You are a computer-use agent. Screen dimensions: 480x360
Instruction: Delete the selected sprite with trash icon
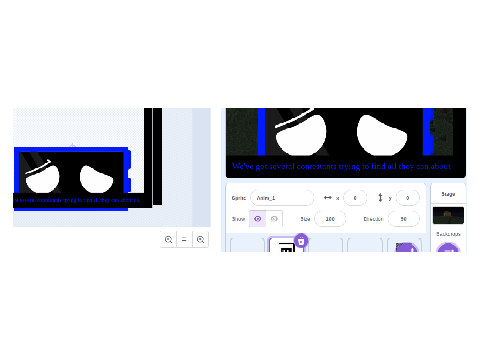click(301, 241)
